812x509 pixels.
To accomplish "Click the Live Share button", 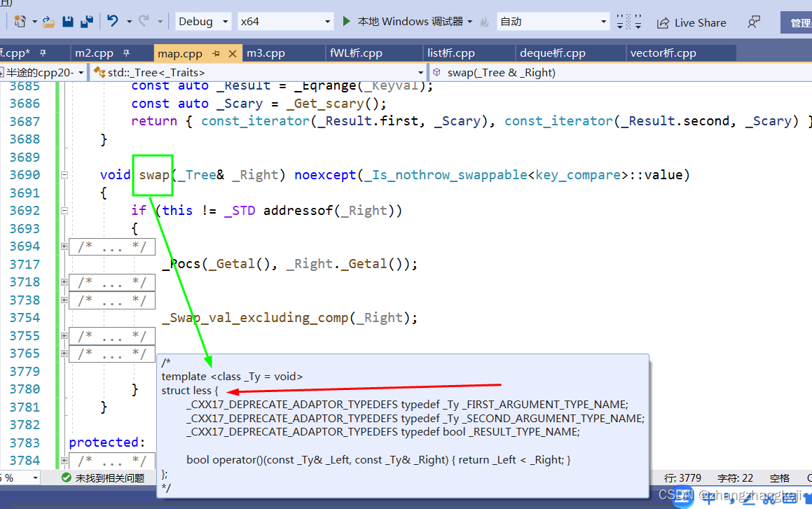I will tap(691, 23).
